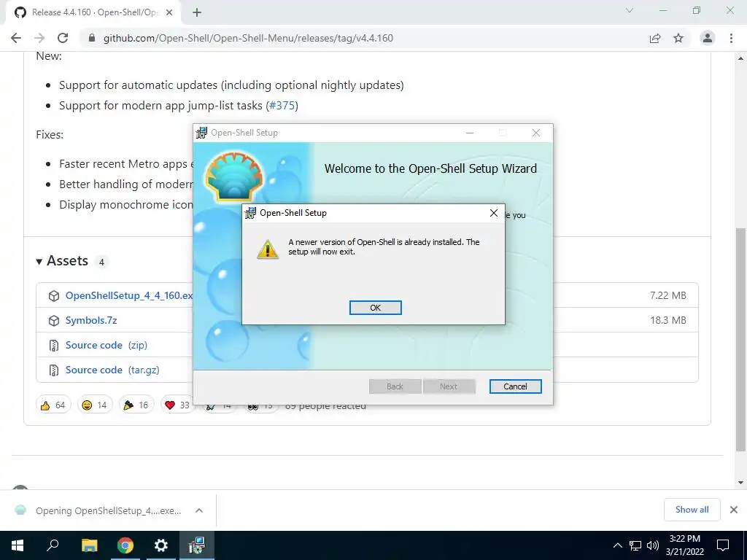Open the Windows Start menu
This screenshot has height=560, width=747.
(x=18, y=545)
